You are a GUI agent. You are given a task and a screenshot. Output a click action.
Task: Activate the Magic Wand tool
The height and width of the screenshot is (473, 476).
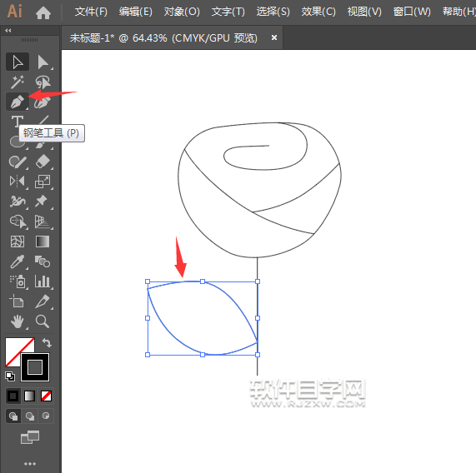tap(18, 82)
